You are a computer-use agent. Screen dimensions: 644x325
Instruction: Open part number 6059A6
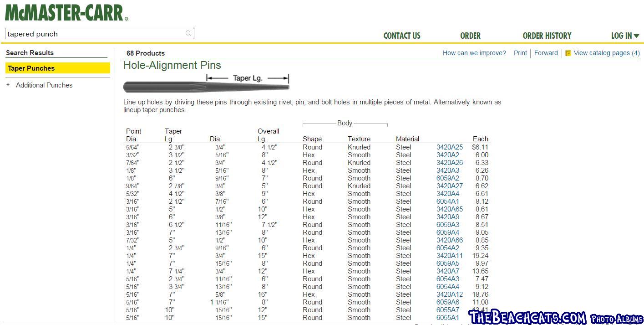[x=448, y=302]
